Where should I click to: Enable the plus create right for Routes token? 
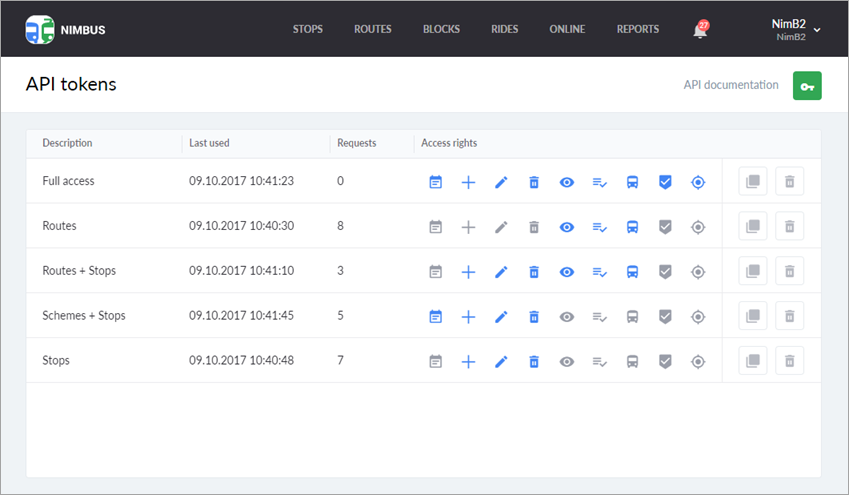click(468, 227)
